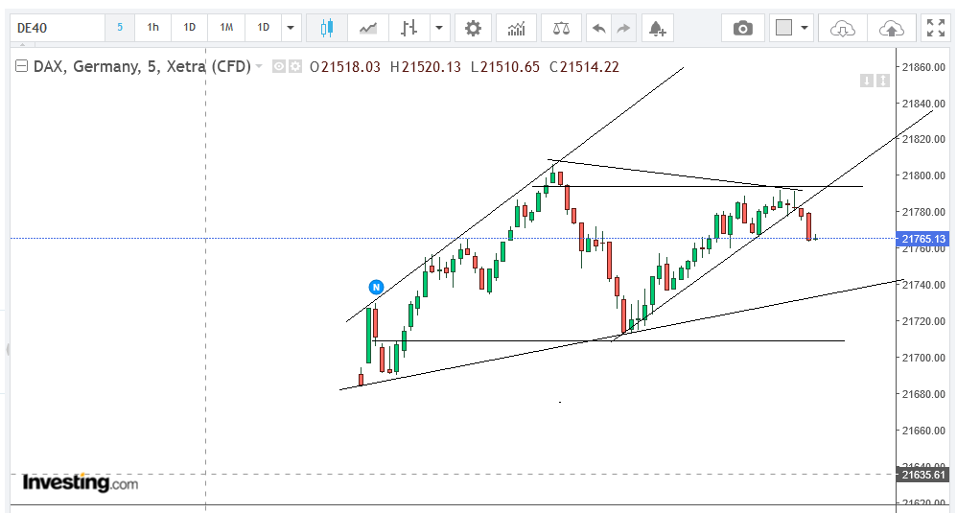Click the current price label 21765.13

(x=923, y=239)
